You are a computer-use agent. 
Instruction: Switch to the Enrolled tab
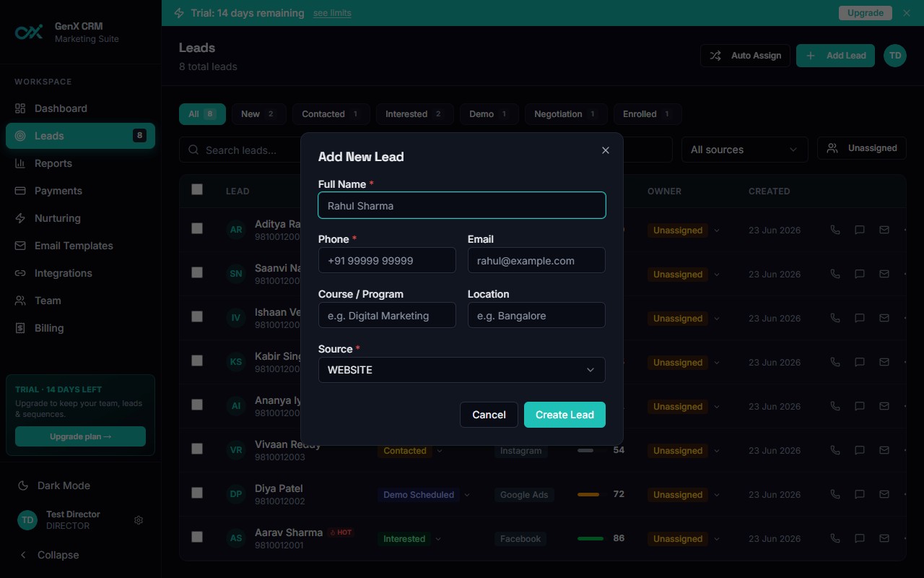[x=648, y=114]
